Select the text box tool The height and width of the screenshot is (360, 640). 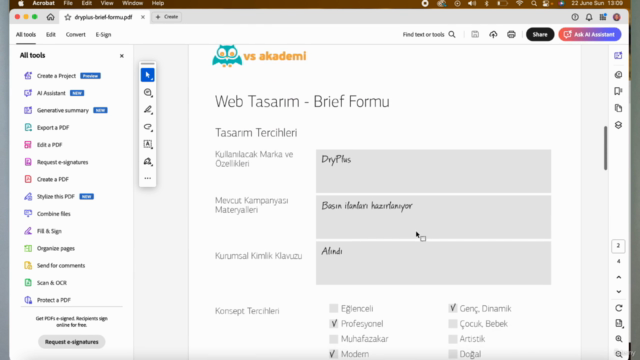pos(148,144)
